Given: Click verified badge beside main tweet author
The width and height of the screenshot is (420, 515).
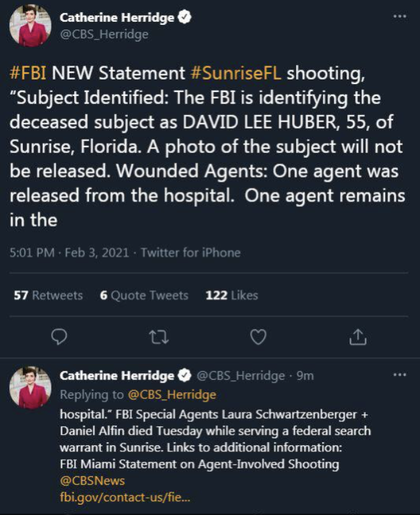Looking at the screenshot, I should click(184, 17).
